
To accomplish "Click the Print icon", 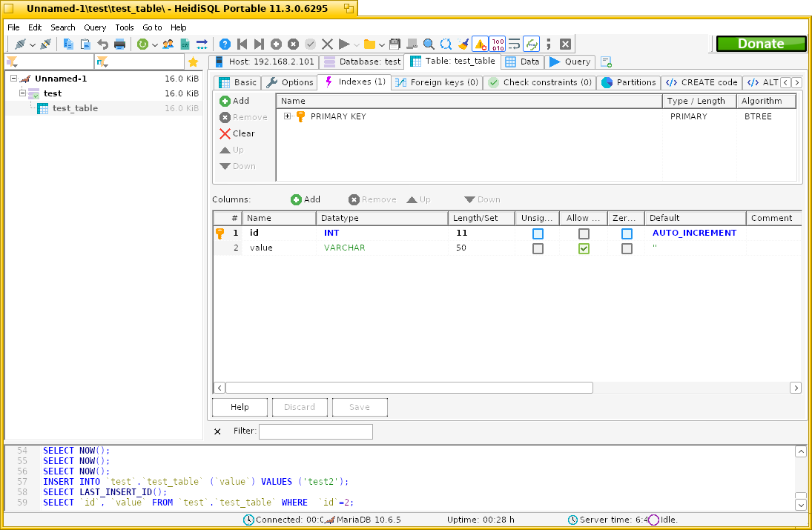I will tap(119, 44).
